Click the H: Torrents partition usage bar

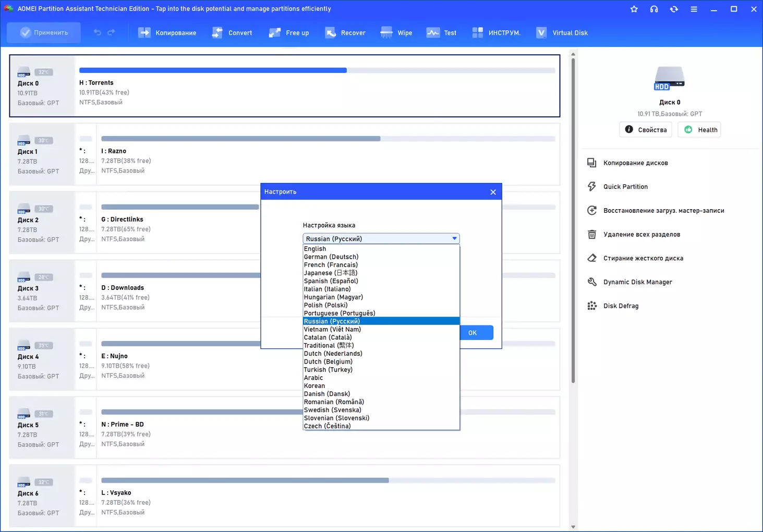(317, 70)
